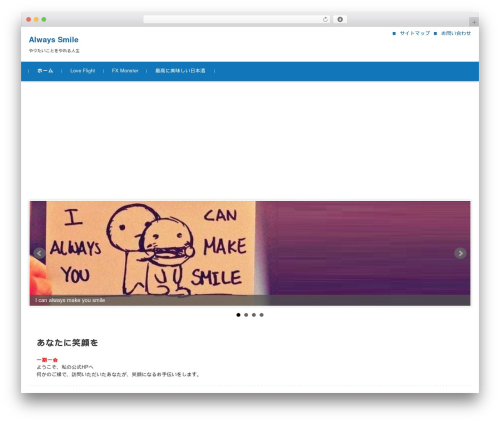The image size is (500, 423).
Task: Reload the page using refresh icon
Action: tap(325, 20)
